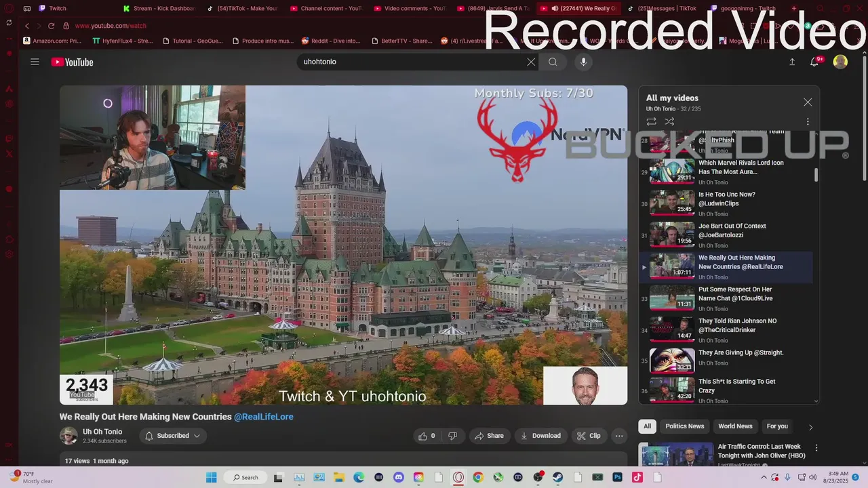The height and width of the screenshot is (488, 868).
Task: Click the search magnifier button
Action: pos(553,62)
